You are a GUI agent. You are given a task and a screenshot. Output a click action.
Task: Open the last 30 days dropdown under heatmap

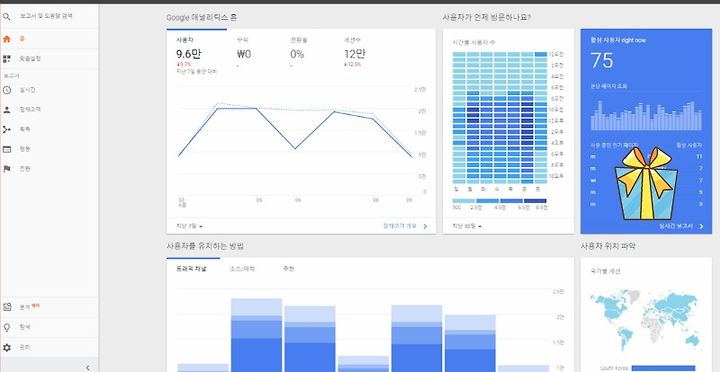467,226
